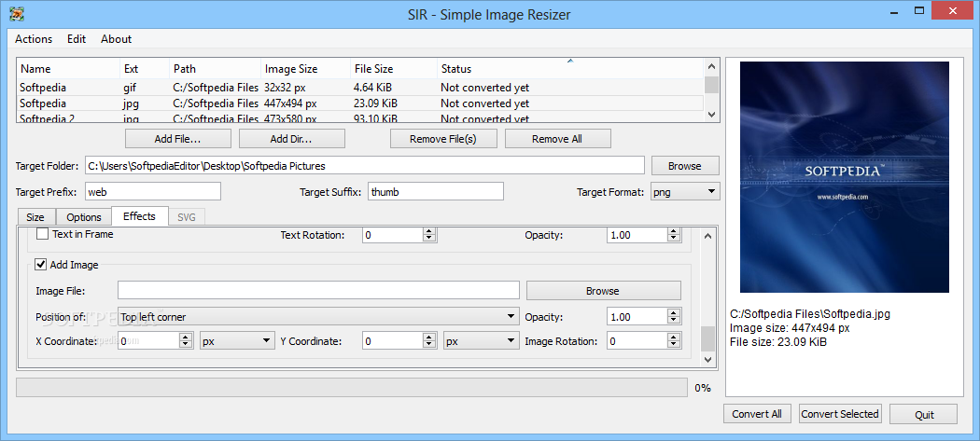Click the conversion progress bar
Screen dimensions: 980x441
(x=352, y=387)
